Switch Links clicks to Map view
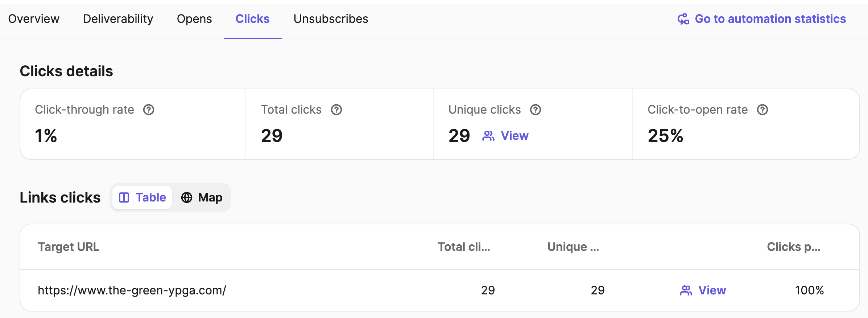 (202, 197)
